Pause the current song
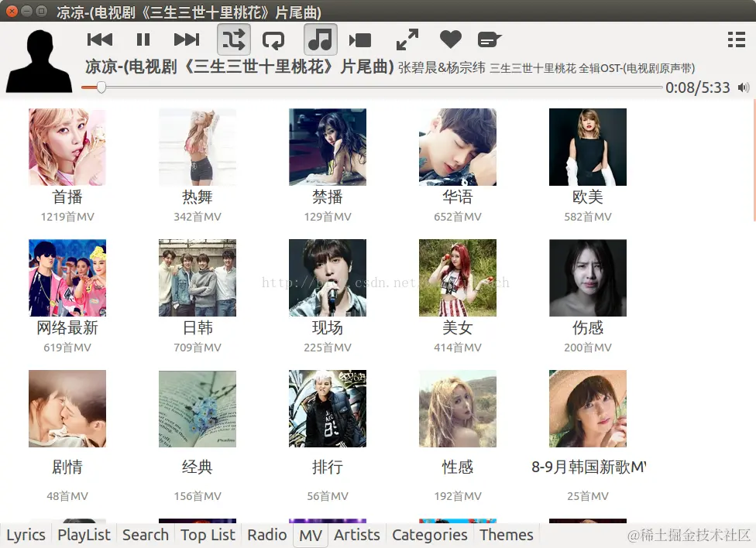Image resolution: width=756 pixels, height=548 pixels. (x=143, y=39)
